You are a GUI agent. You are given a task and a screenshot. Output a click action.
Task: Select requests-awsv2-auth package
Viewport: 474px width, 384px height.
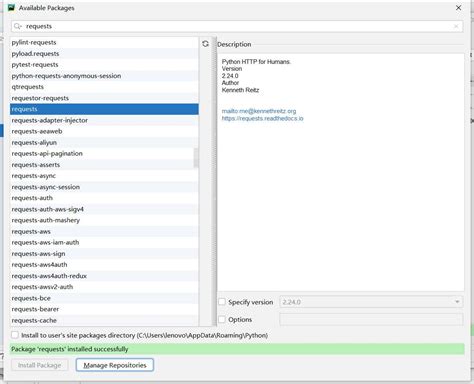[x=104, y=287]
